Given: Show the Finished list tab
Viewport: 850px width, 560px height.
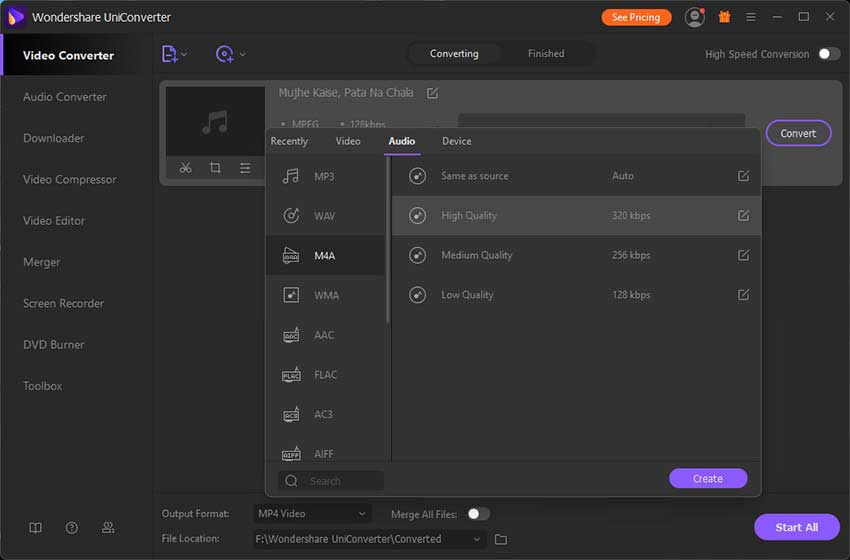Looking at the screenshot, I should pyautogui.click(x=546, y=54).
